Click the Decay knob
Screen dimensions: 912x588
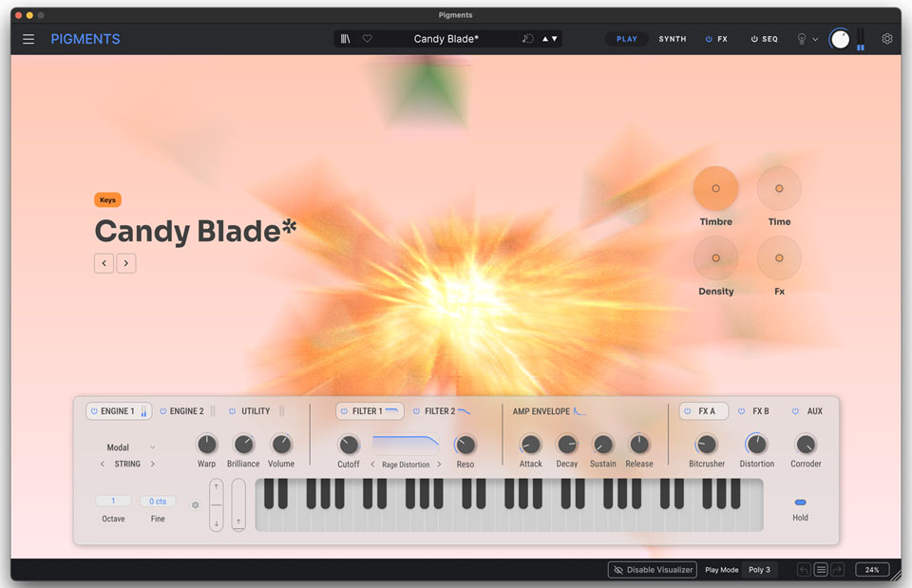coord(566,445)
